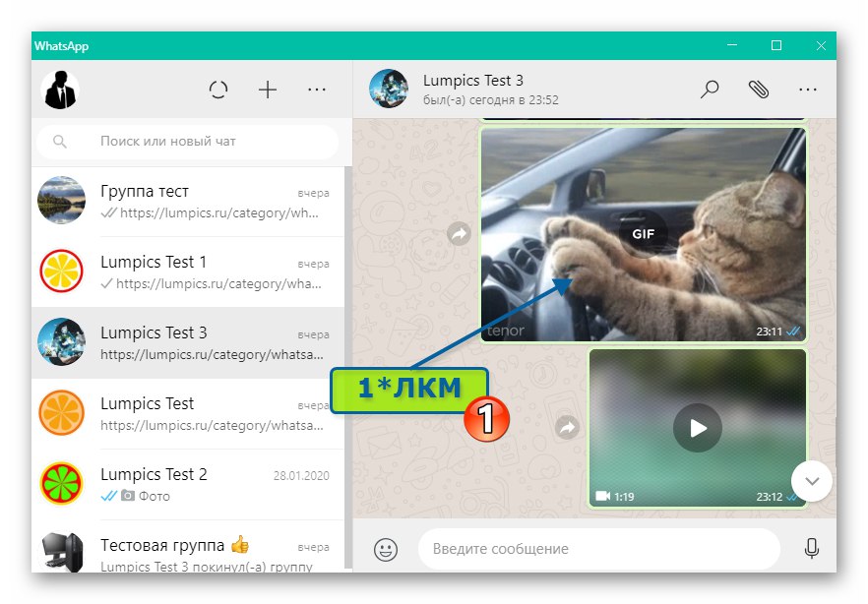Play the video message

coord(697,428)
